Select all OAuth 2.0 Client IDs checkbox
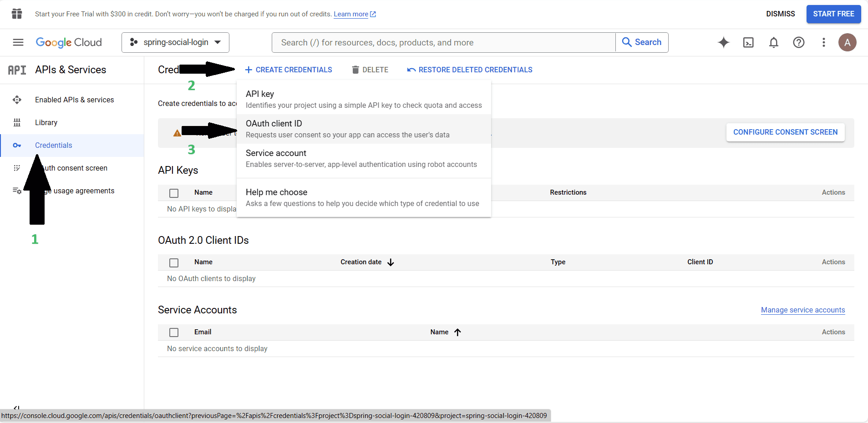 pos(174,262)
